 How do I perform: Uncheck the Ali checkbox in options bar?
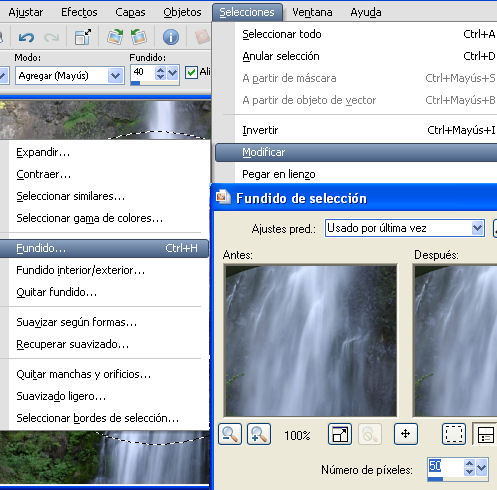pos(191,72)
